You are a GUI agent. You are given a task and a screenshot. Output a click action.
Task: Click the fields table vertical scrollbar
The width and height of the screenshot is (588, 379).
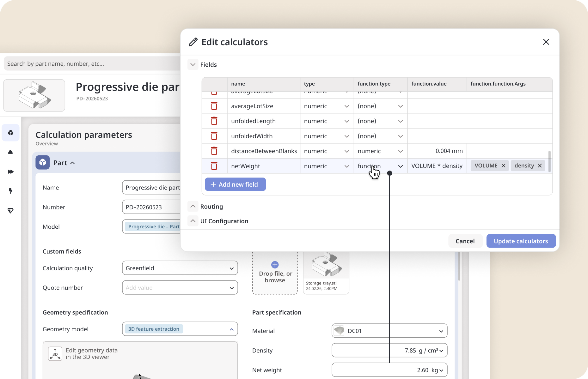point(549,161)
